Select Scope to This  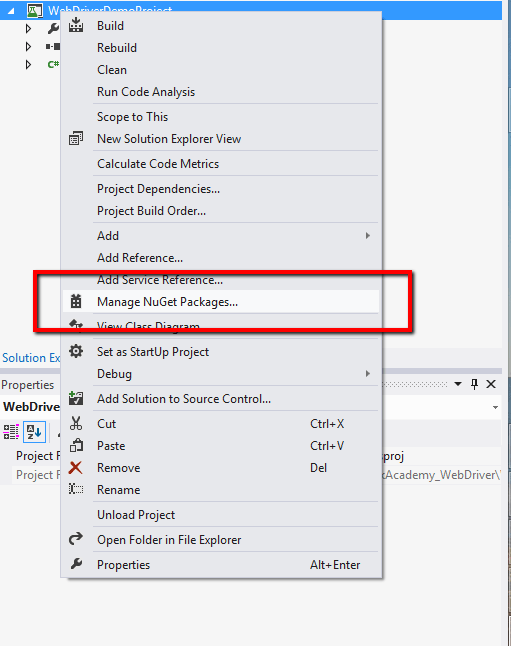pos(220,117)
